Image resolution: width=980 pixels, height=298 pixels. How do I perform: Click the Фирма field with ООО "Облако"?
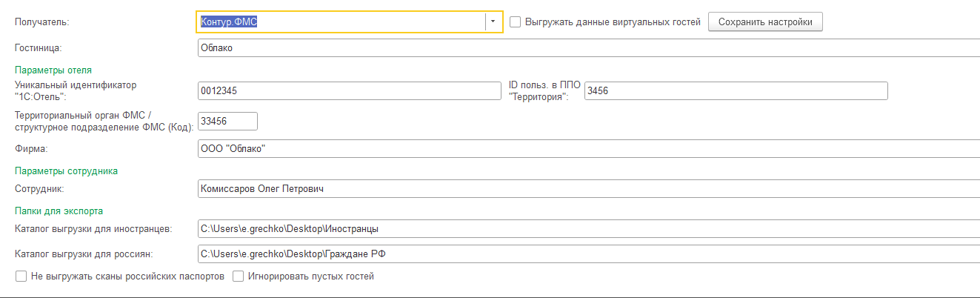click(x=585, y=149)
